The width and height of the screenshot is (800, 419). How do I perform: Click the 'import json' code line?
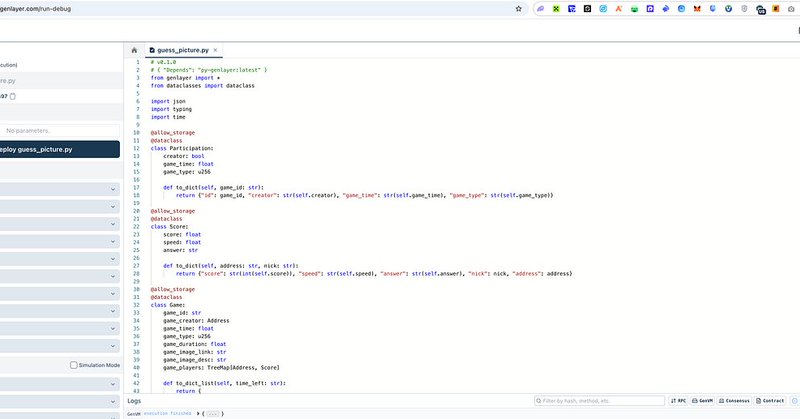pyautogui.click(x=168, y=102)
